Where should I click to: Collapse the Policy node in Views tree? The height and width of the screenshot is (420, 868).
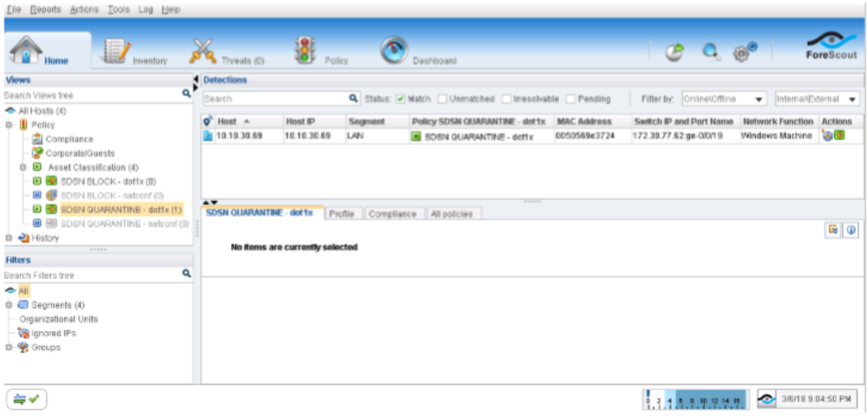tap(9, 125)
